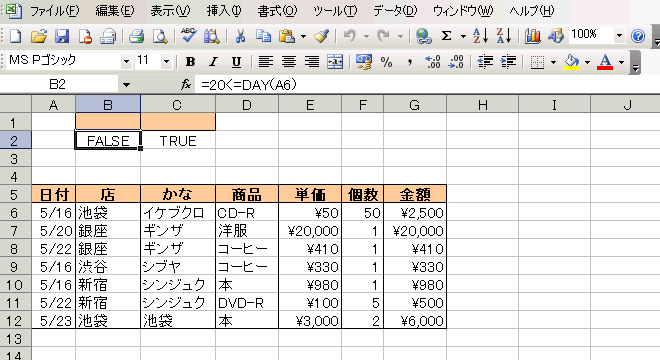Click the Merge and Center icon
Screen dimensions: 660x360
coord(335,62)
